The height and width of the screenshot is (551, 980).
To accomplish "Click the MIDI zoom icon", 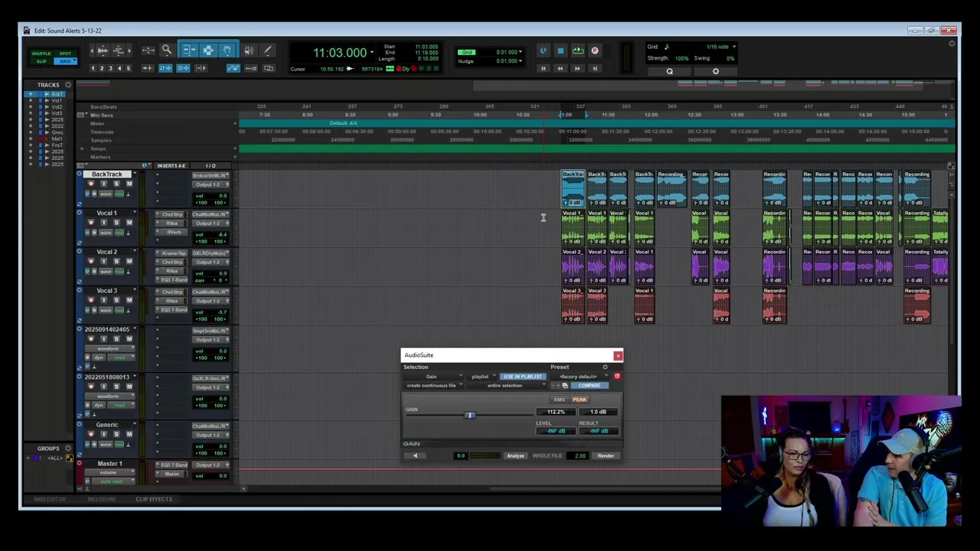I will tap(118, 51).
